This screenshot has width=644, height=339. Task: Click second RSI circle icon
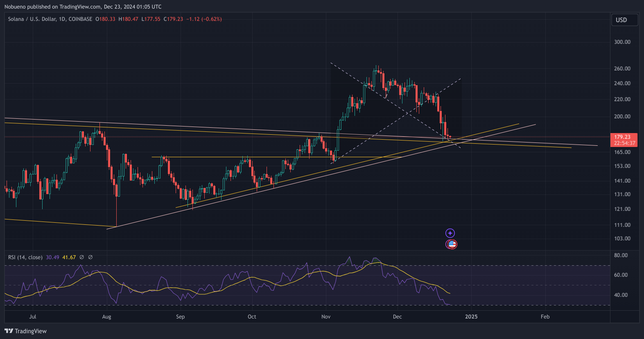pyautogui.click(x=90, y=257)
